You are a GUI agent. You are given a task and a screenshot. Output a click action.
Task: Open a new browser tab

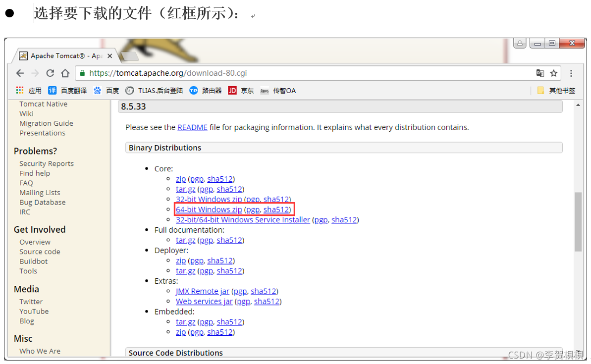click(x=129, y=56)
